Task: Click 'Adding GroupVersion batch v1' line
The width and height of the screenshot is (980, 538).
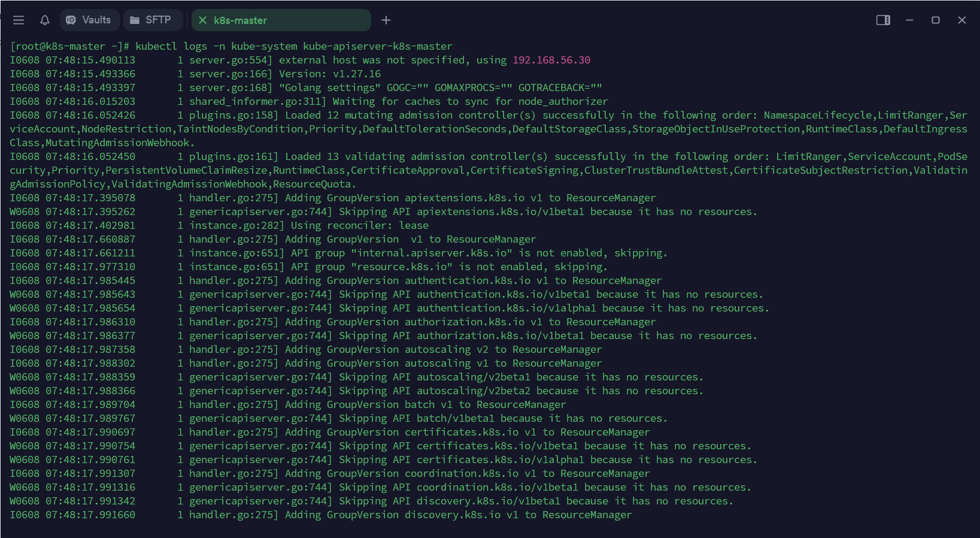Action: [x=288, y=404]
